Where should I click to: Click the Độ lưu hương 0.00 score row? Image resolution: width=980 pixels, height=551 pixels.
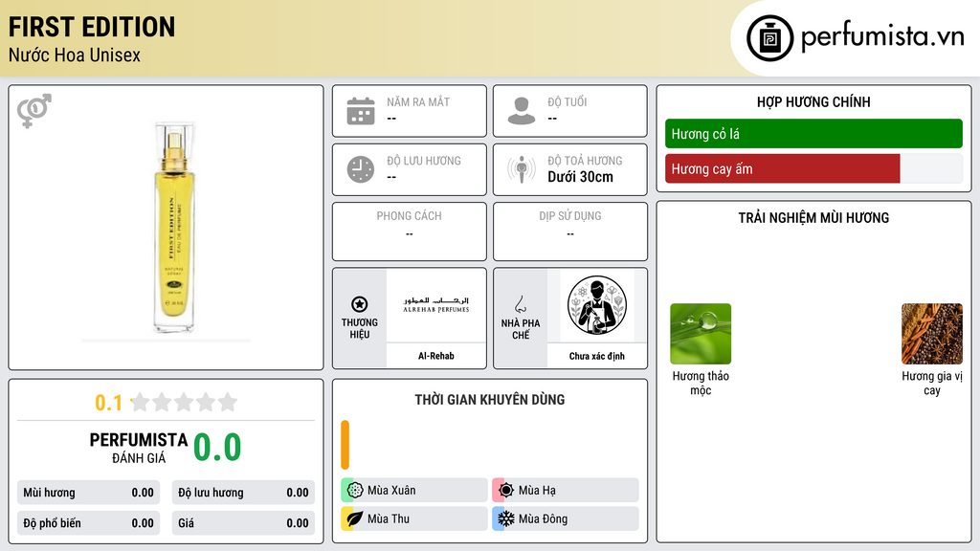(x=243, y=493)
